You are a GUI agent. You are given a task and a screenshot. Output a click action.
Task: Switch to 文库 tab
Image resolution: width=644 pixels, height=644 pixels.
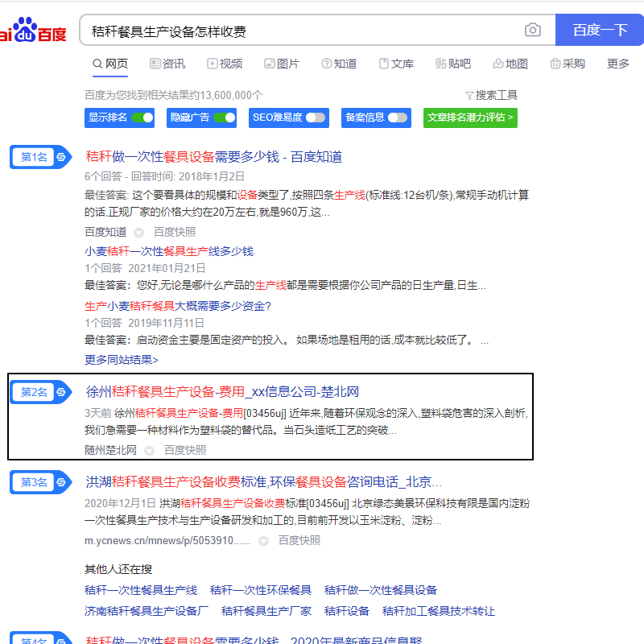click(x=396, y=64)
